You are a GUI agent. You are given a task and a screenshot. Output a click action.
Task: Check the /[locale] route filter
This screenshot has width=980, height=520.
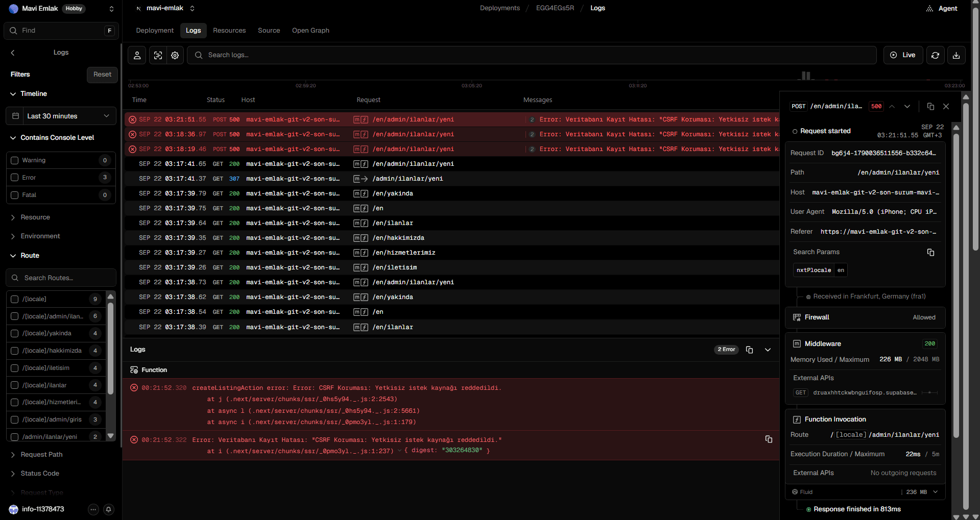tap(15, 299)
